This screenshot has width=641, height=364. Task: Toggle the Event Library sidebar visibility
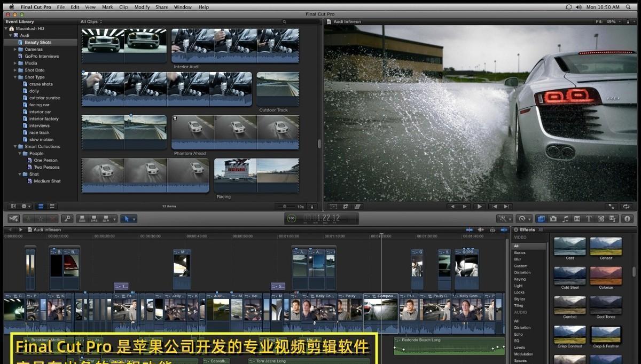click(x=13, y=206)
